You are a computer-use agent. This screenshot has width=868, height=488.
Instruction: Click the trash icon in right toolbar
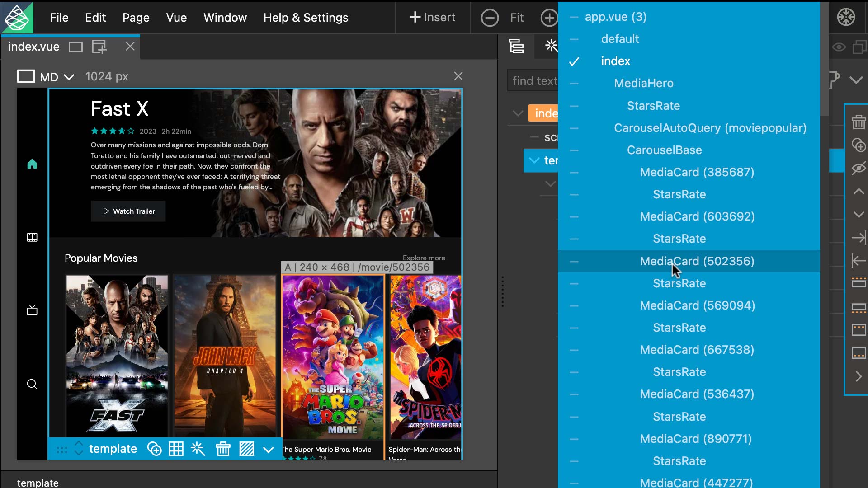tap(859, 122)
